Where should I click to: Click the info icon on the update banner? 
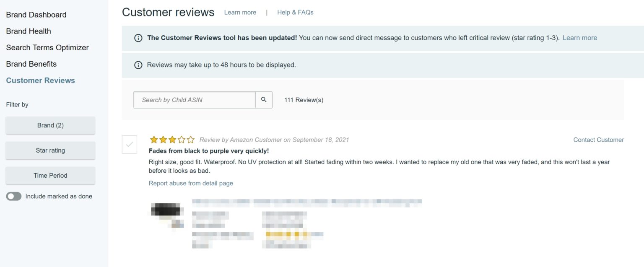coord(138,38)
